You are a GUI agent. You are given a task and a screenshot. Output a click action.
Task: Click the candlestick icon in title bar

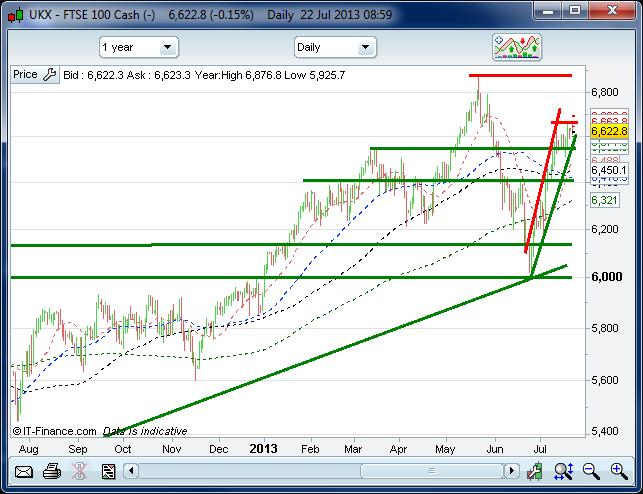click(16, 16)
